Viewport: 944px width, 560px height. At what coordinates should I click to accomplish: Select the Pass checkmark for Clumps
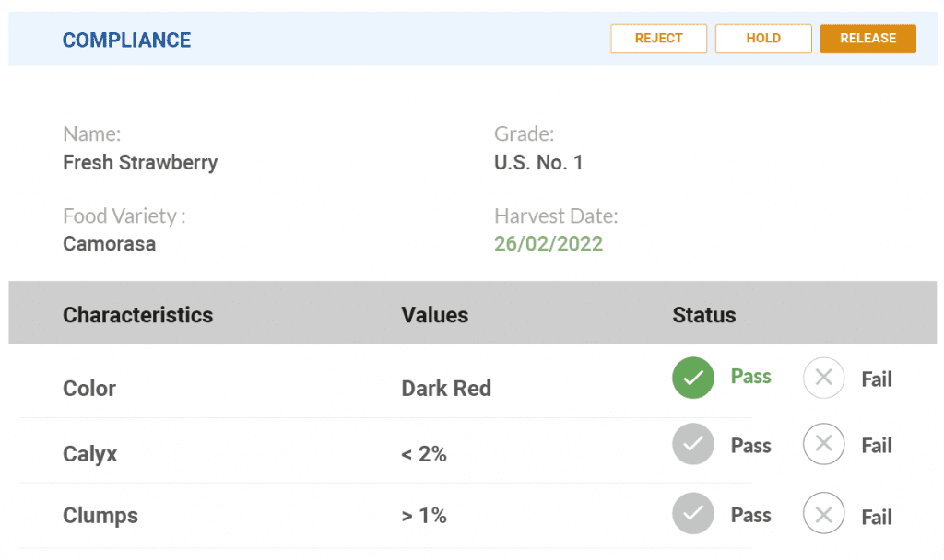pos(693,514)
